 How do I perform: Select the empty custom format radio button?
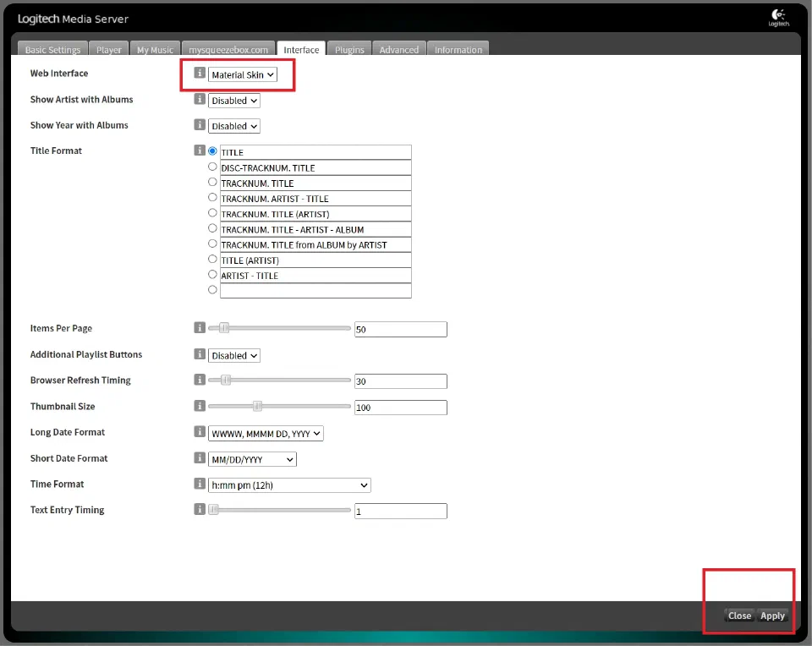pos(212,290)
